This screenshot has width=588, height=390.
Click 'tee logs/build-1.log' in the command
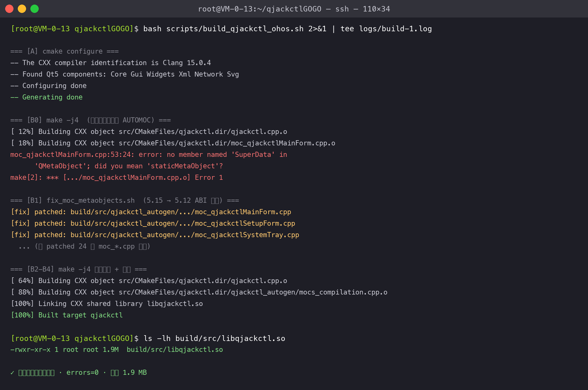point(386,29)
